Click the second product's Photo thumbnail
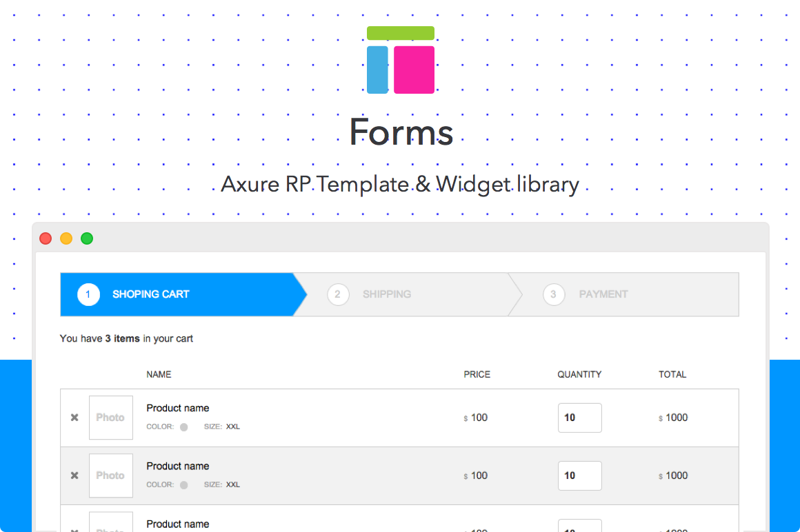Image resolution: width=800 pixels, height=532 pixels. (x=110, y=475)
